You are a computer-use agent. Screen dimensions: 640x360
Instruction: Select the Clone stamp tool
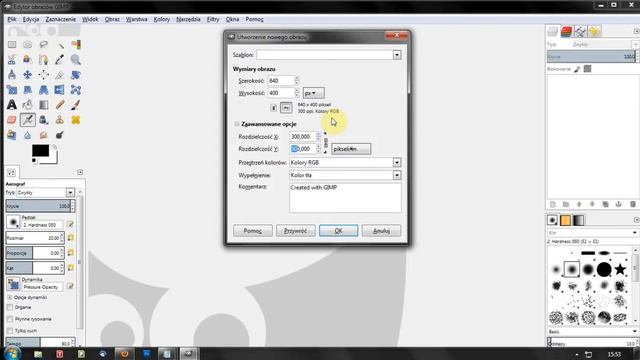[x=60, y=120]
